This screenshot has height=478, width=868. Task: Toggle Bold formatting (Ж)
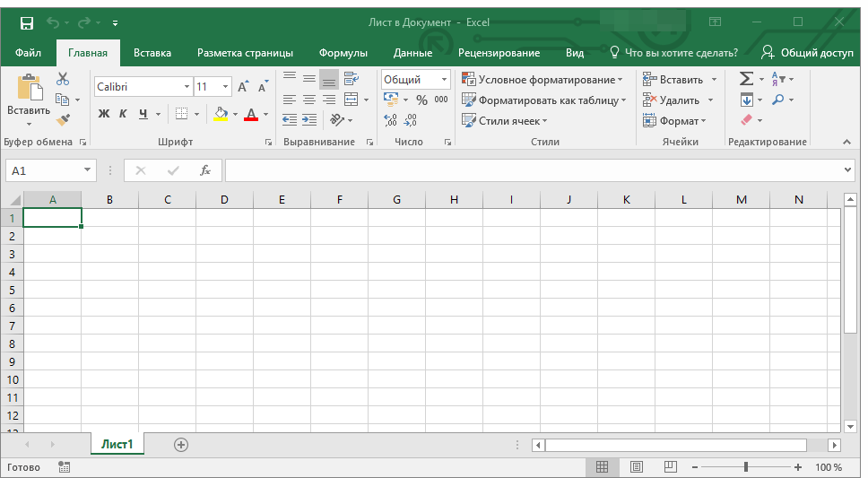103,114
